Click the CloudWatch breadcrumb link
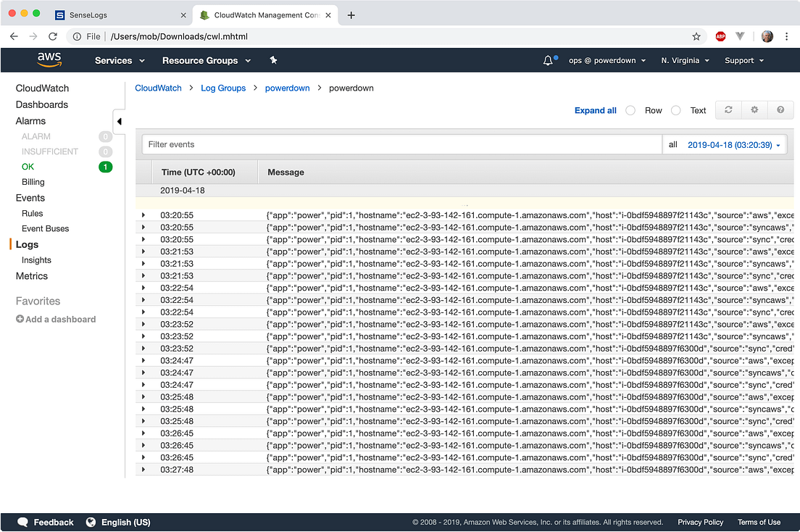The width and height of the screenshot is (800, 532). (x=158, y=88)
